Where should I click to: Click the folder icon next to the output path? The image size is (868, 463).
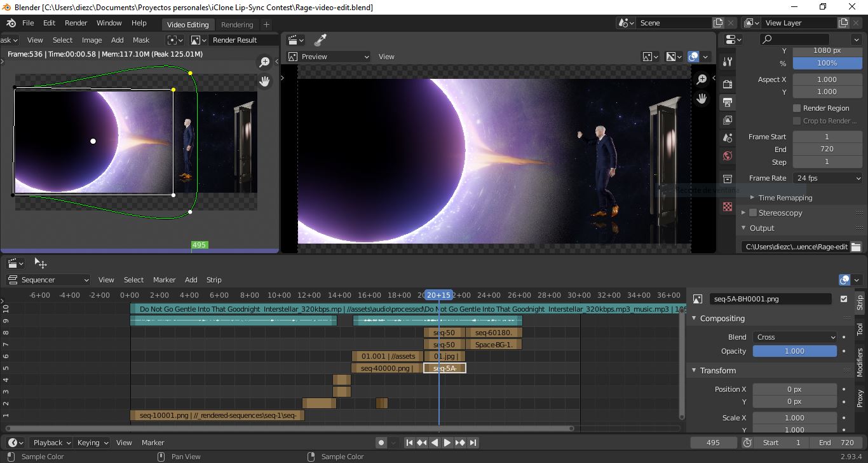click(855, 247)
